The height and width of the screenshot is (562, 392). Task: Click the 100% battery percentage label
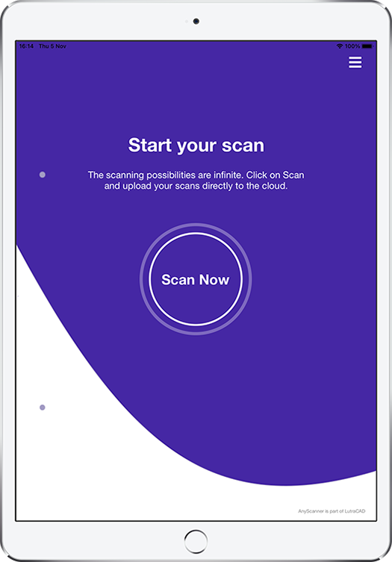[352, 46]
